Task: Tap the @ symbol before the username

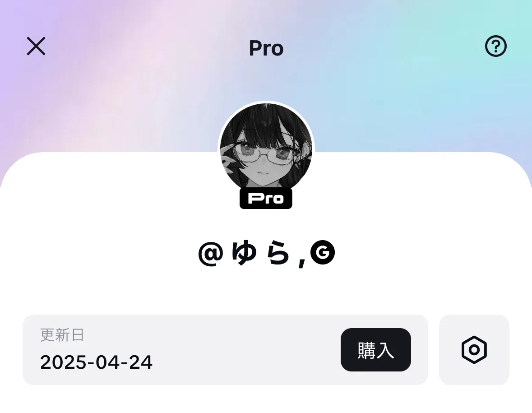Action: [211, 253]
